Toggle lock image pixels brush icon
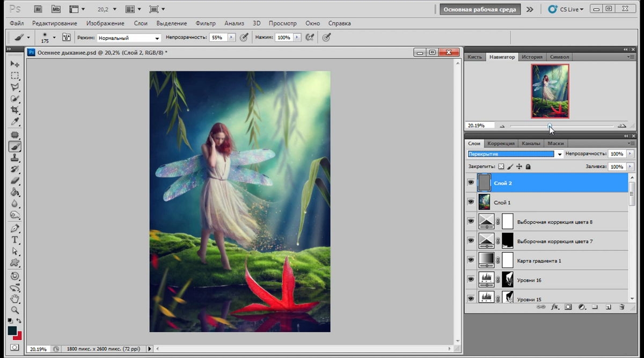 pos(510,167)
